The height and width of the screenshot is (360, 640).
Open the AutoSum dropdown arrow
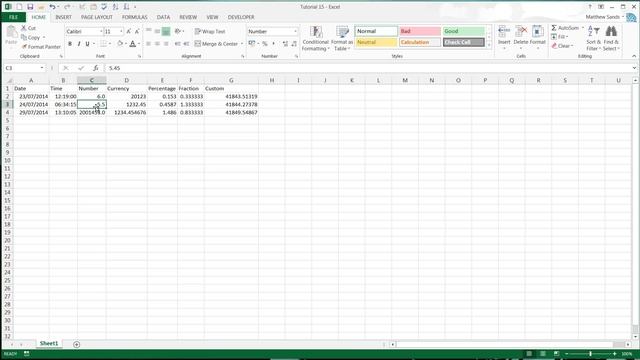(582, 28)
